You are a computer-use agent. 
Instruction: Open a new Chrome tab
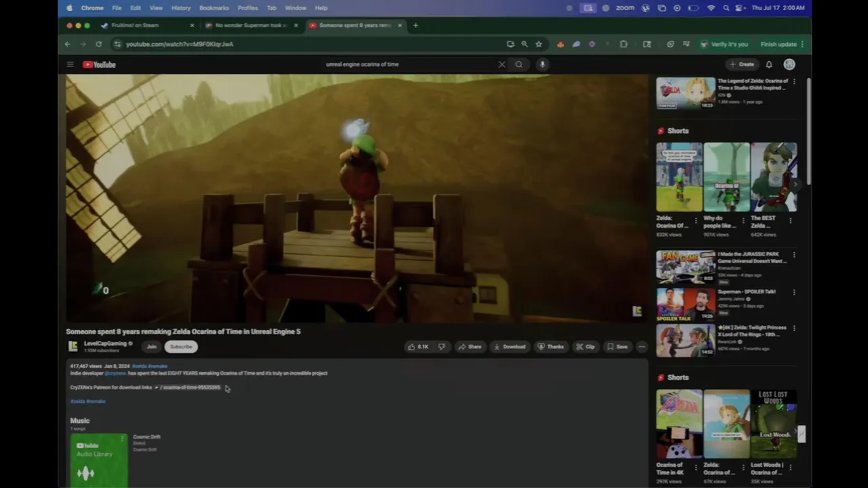416,25
